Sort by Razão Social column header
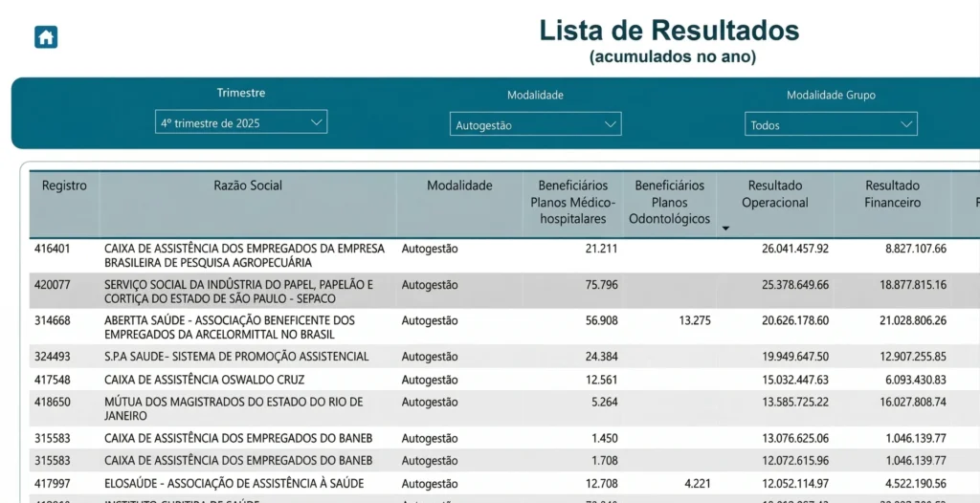Image resolution: width=980 pixels, height=503 pixels. (x=248, y=186)
